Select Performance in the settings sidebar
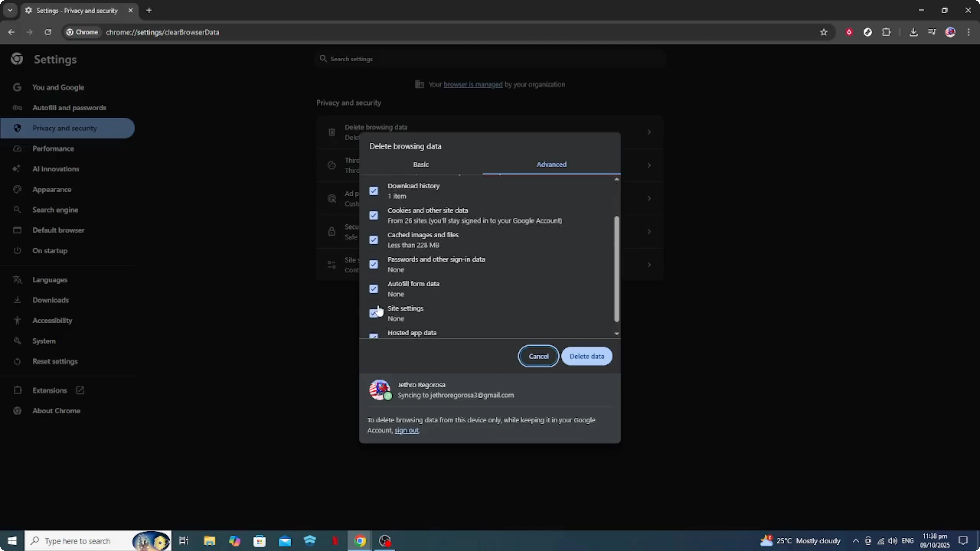The width and height of the screenshot is (980, 551). [x=54, y=149]
